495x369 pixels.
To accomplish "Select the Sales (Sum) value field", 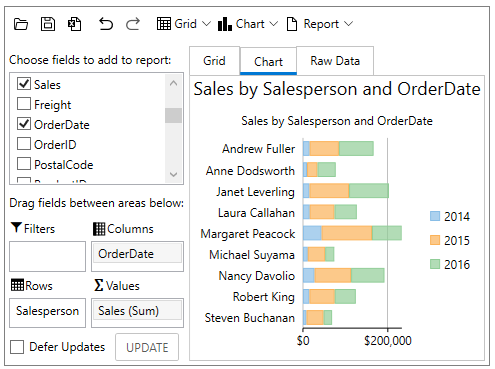I will click(x=137, y=311).
